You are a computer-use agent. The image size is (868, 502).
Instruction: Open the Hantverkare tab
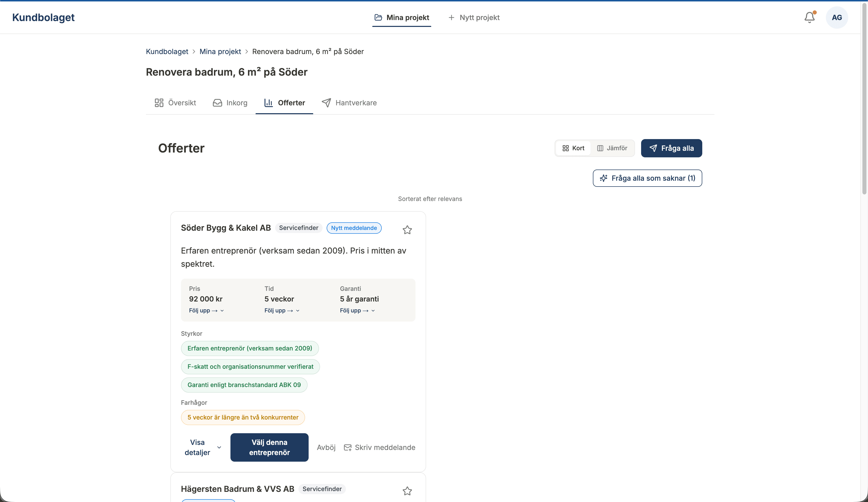click(x=349, y=103)
